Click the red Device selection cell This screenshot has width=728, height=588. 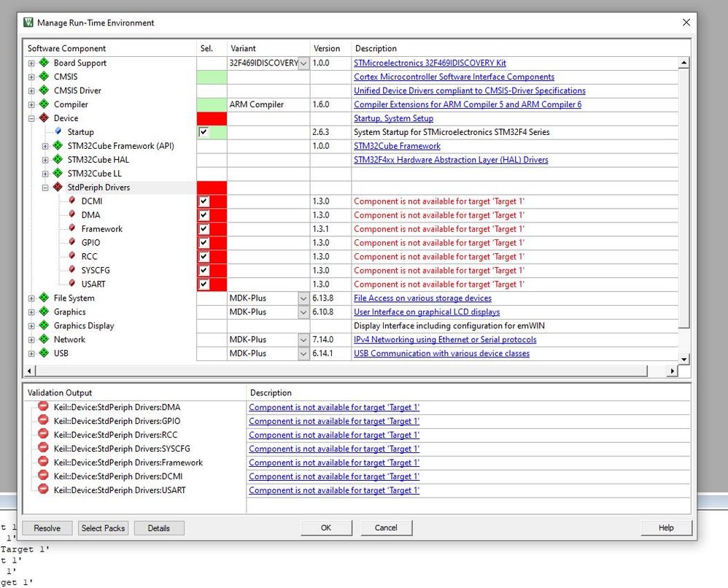point(212,118)
